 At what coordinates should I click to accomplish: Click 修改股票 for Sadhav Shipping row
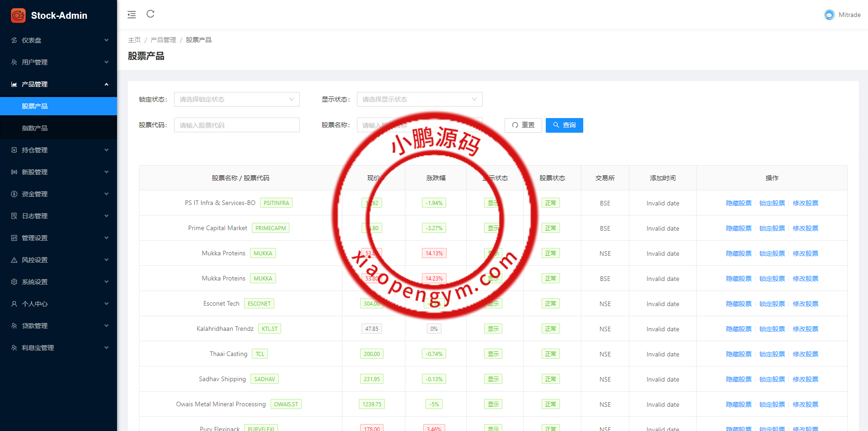tap(805, 379)
